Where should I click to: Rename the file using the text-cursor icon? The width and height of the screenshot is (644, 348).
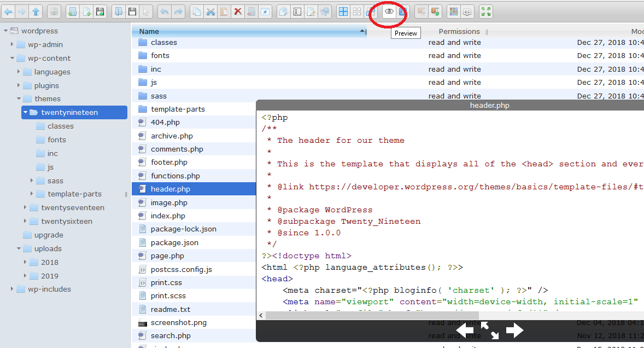(x=297, y=12)
